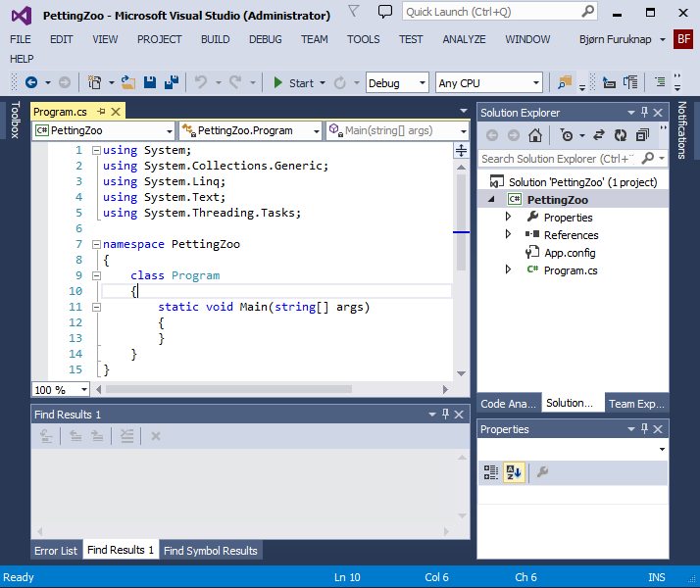Collapse the namespace PettingZoo block
Viewport: 700px width, 588px height.
coord(96,244)
